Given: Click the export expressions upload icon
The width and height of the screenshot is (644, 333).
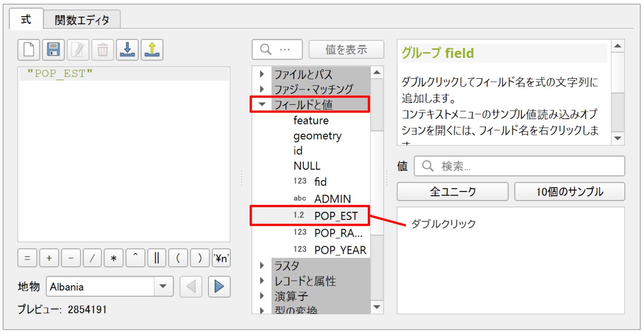Looking at the screenshot, I should point(152,50).
